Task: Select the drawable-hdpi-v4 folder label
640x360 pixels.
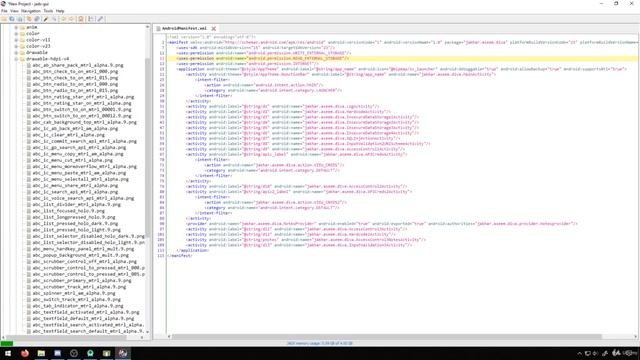Action: 47,59
